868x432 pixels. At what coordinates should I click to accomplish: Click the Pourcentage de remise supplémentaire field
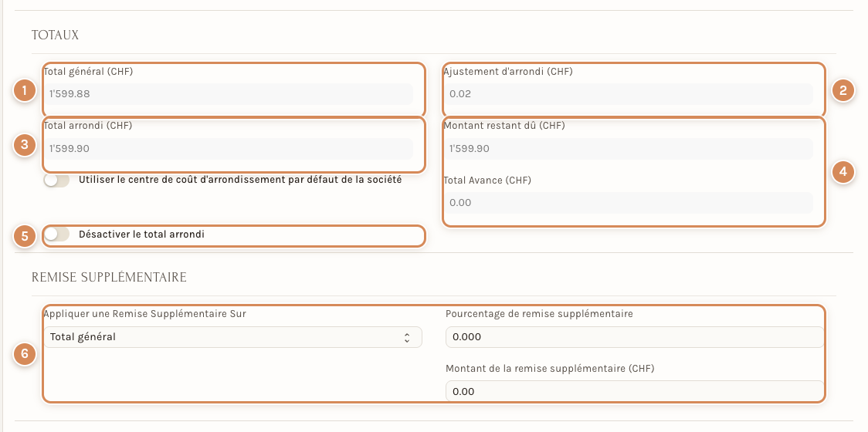coord(635,337)
